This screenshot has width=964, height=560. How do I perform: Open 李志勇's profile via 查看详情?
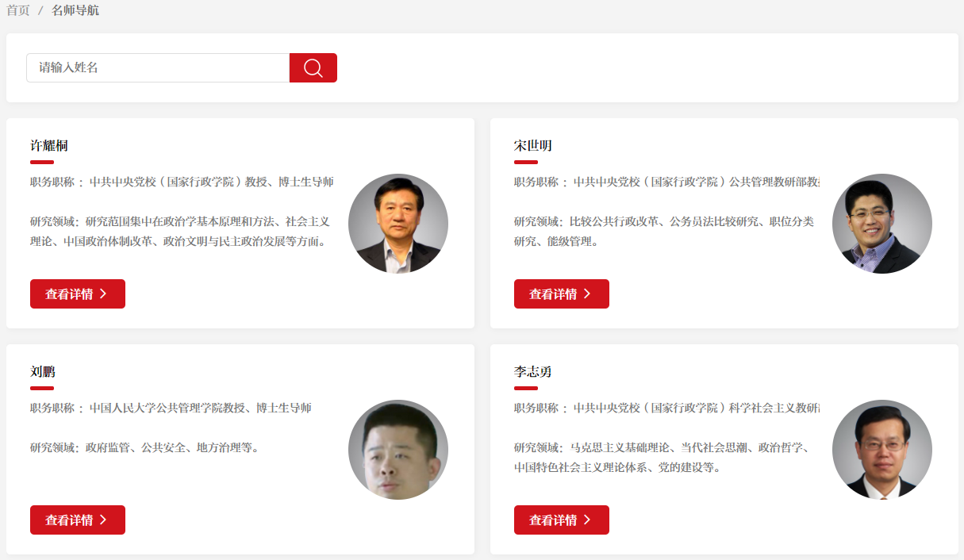point(561,520)
